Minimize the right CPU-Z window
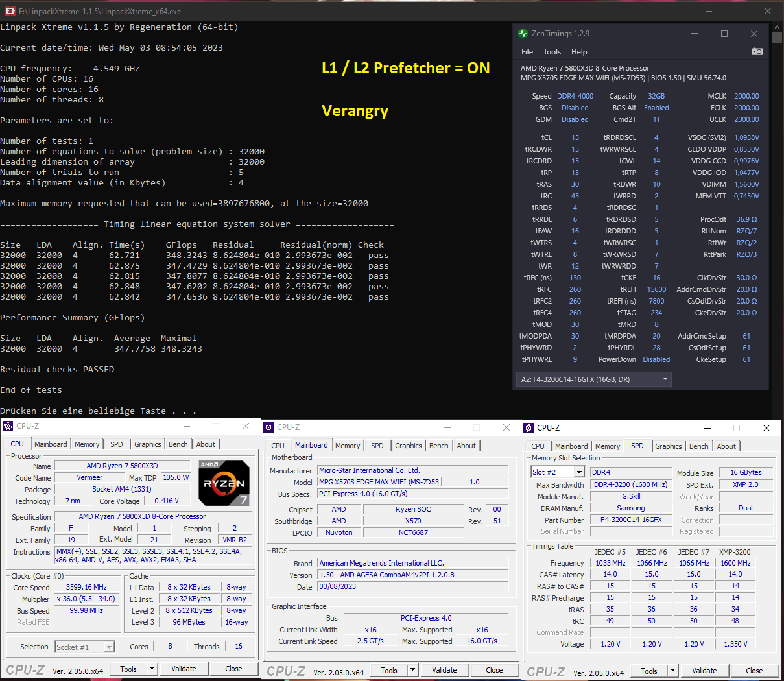Viewport: 784px width, 681px height. pos(707,428)
